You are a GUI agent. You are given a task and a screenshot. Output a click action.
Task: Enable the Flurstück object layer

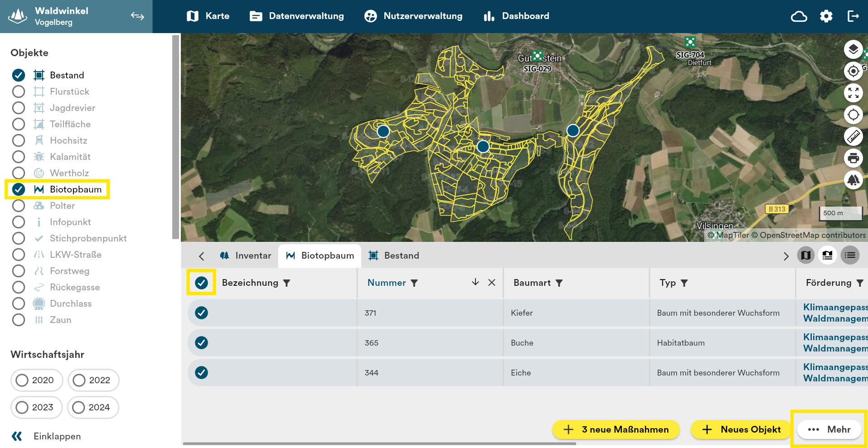pos(19,92)
